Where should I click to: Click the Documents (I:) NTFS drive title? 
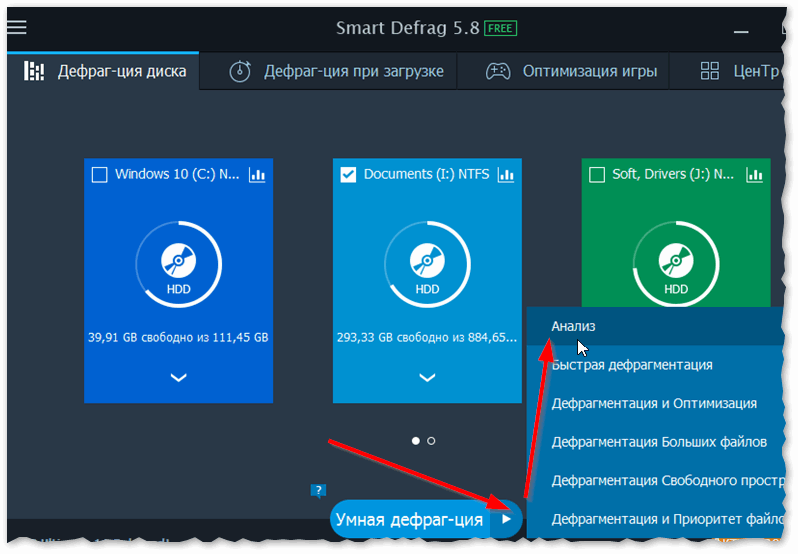(426, 174)
